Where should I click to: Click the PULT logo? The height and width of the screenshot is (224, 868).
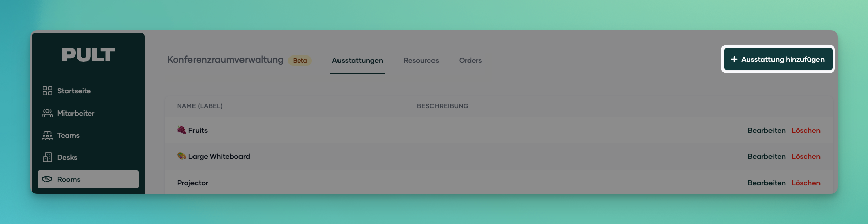88,54
